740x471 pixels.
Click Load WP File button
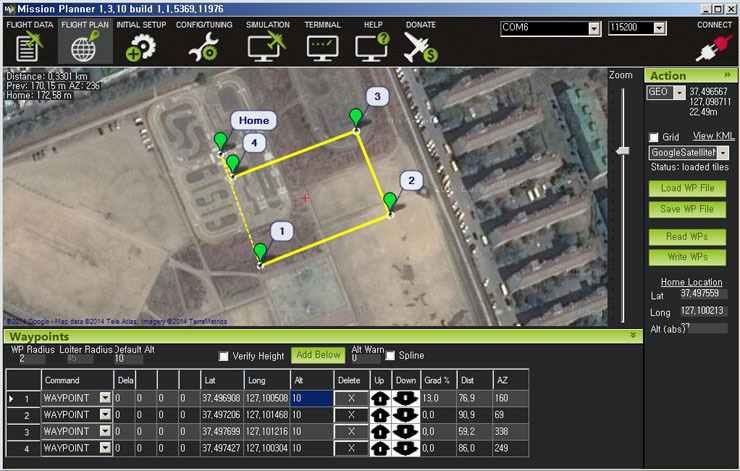[687, 188]
